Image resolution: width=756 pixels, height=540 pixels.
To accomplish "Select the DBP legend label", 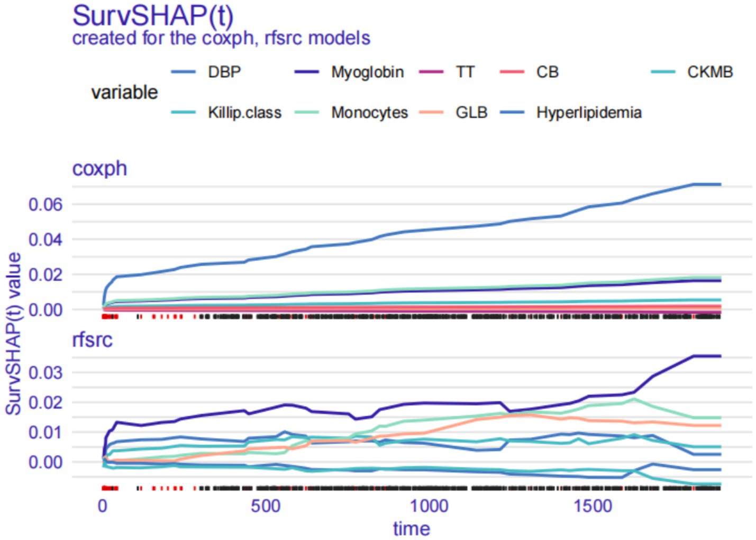I will [x=224, y=72].
